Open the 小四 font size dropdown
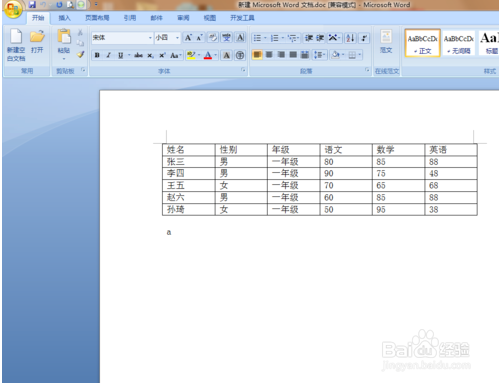 coord(177,38)
